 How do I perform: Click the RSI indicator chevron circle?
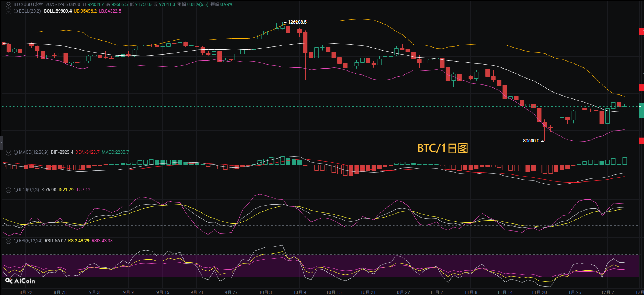[8, 241]
